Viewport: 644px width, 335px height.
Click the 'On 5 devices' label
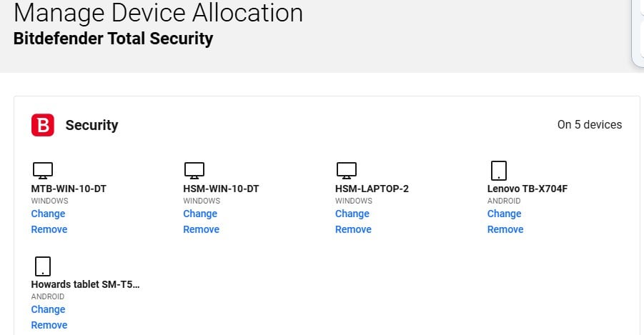[589, 124]
